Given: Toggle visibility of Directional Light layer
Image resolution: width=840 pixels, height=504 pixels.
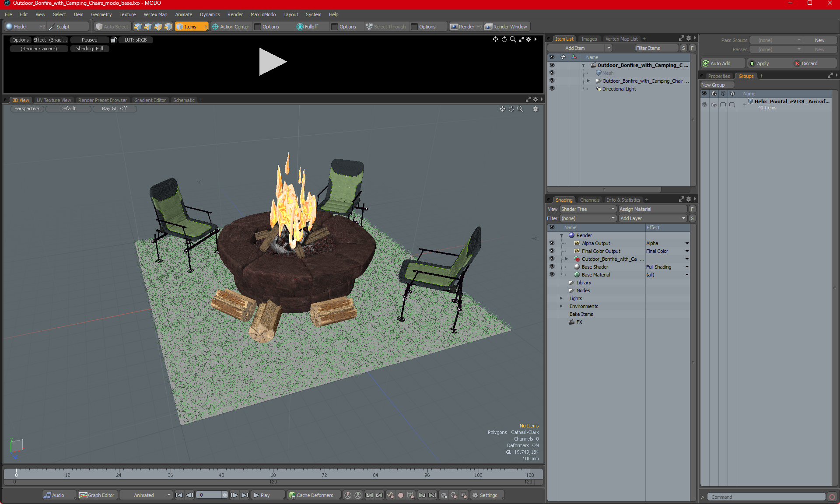Looking at the screenshot, I should click(551, 89).
